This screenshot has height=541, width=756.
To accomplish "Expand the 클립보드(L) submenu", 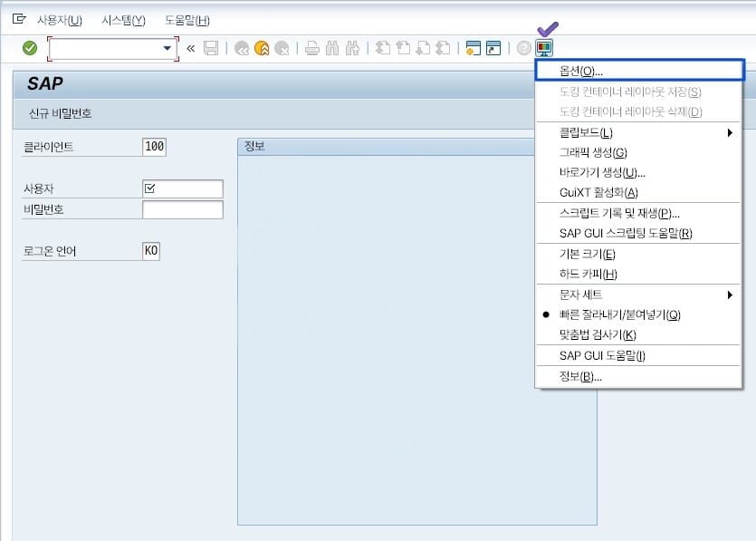I will pos(638,133).
